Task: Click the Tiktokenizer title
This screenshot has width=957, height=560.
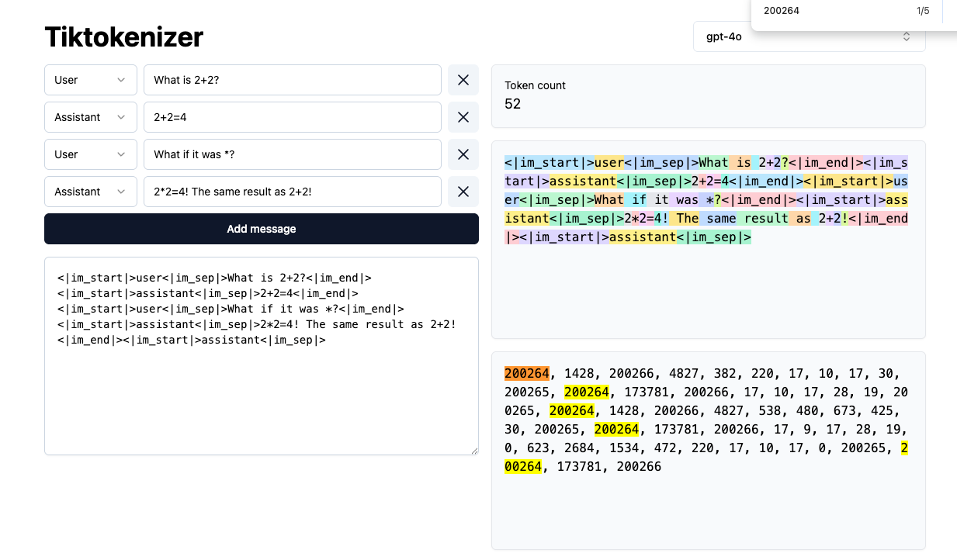Action: click(124, 36)
